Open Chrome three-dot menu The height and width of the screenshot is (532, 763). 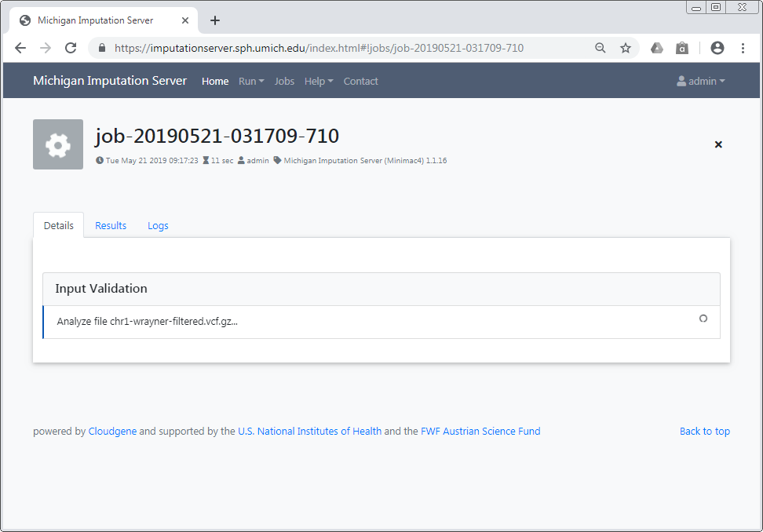click(743, 48)
